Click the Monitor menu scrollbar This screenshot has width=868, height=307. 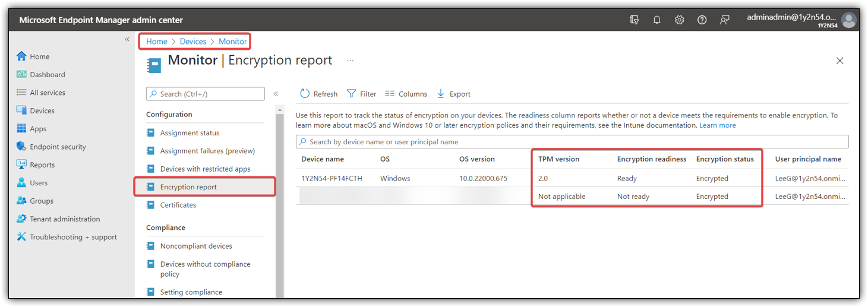280,202
